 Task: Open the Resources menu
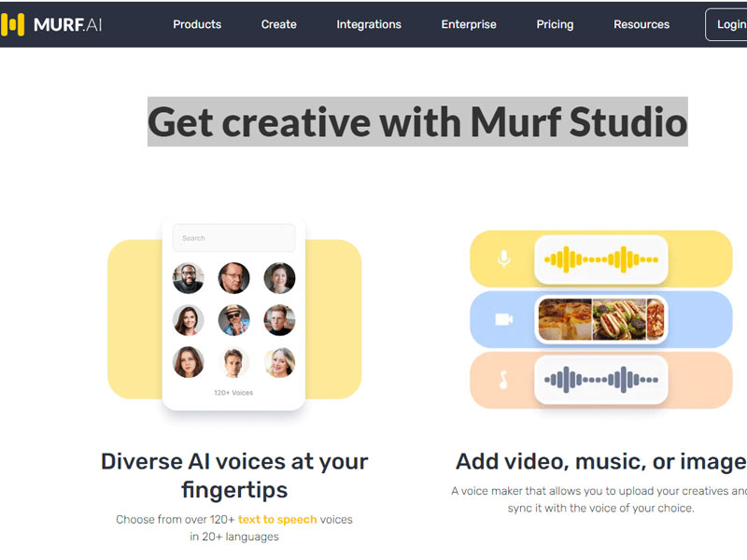(x=641, y=24)
